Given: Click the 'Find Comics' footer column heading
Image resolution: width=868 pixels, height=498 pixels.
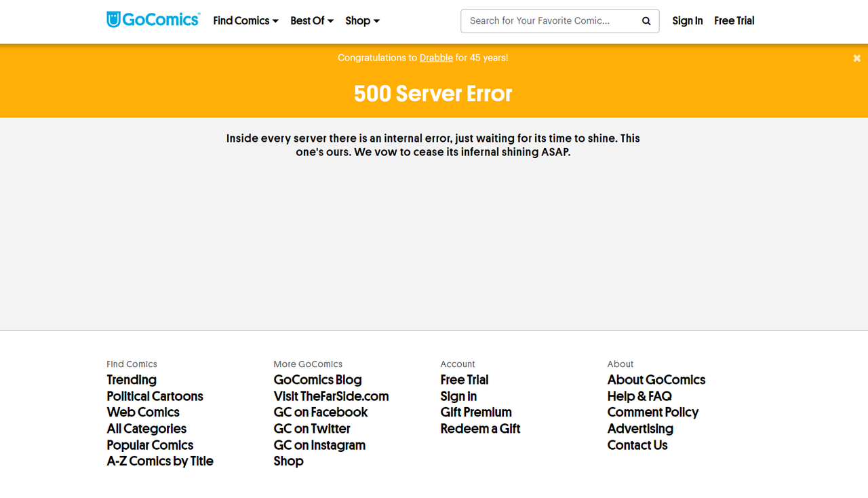Looking at the screenshot, I should click(132, 364).
